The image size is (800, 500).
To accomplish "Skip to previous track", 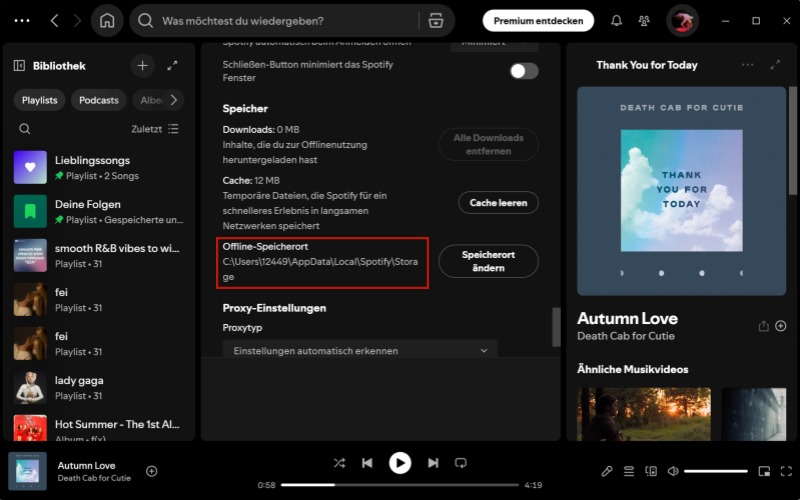I will point(367,463).
